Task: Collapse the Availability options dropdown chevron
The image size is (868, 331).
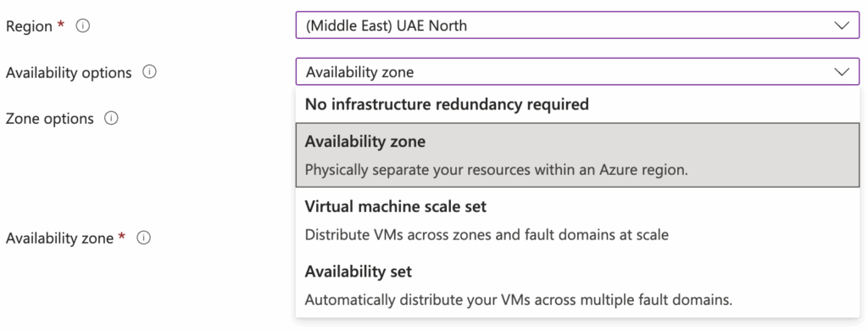Action: [x=842, y=72]
